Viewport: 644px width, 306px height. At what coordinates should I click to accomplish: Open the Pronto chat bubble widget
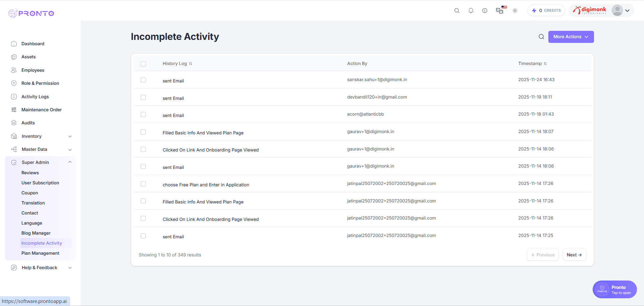[x=614, y=289]
